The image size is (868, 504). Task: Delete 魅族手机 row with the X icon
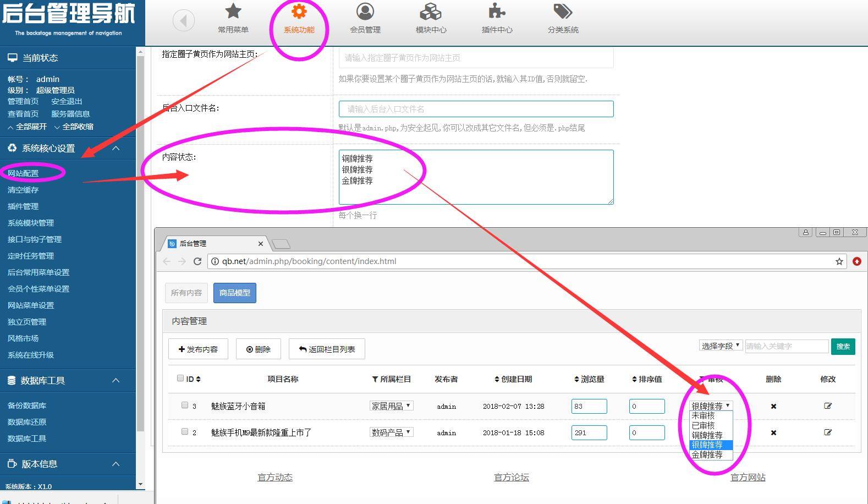pyautogui.click(x=773, y=432)
